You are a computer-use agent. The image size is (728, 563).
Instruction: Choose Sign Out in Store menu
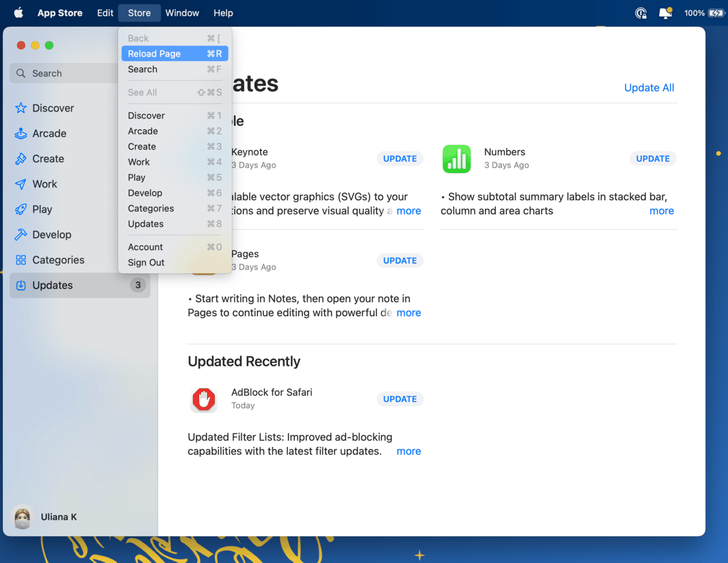pos(175,262)
